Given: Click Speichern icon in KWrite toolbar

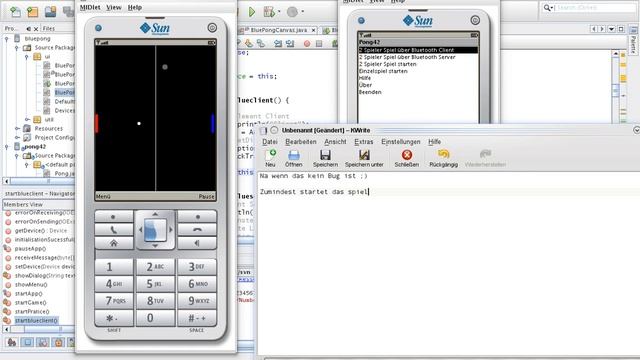Looking at the screenshot, I should click(325, 158).
